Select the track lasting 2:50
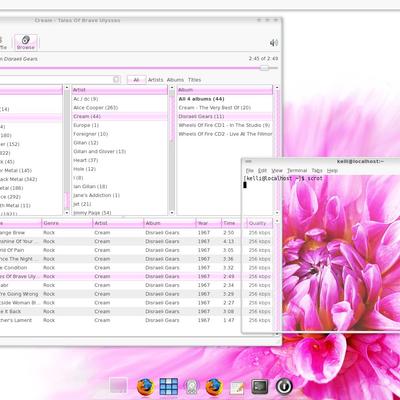This screenshot has width=400, height=400. pyautogui.click(x=136, y=233)
